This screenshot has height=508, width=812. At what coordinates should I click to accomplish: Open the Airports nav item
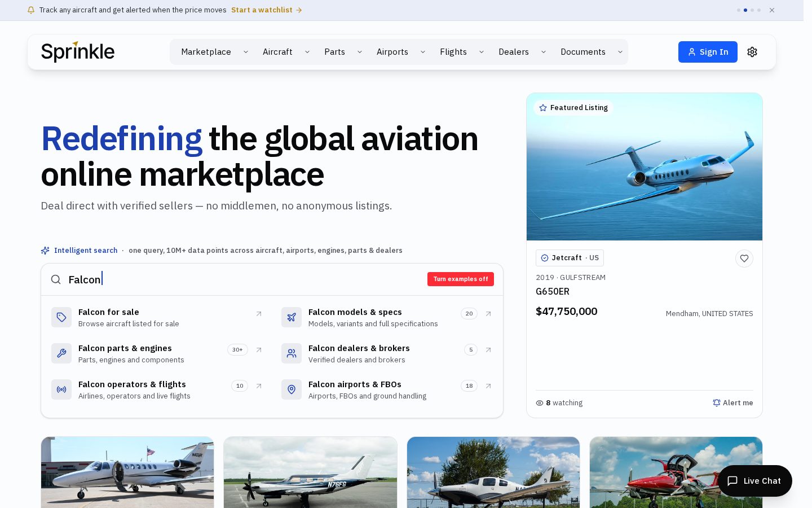(392, 52)
